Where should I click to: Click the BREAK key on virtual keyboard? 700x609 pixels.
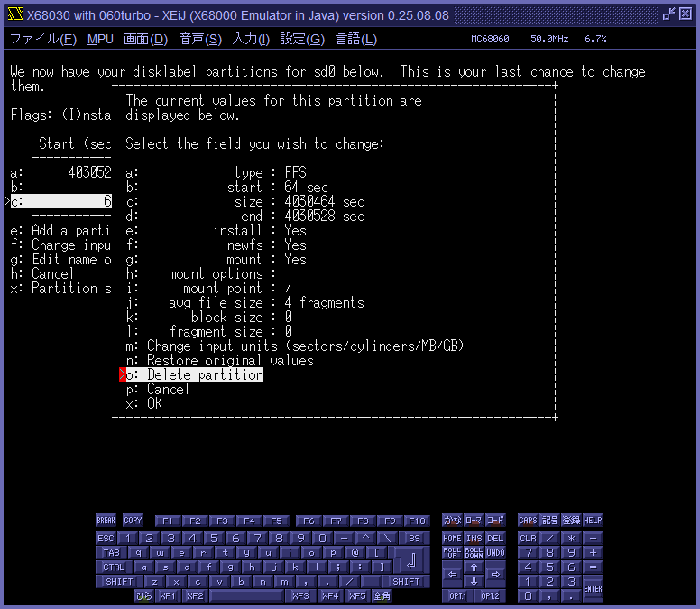click(106, 521)
